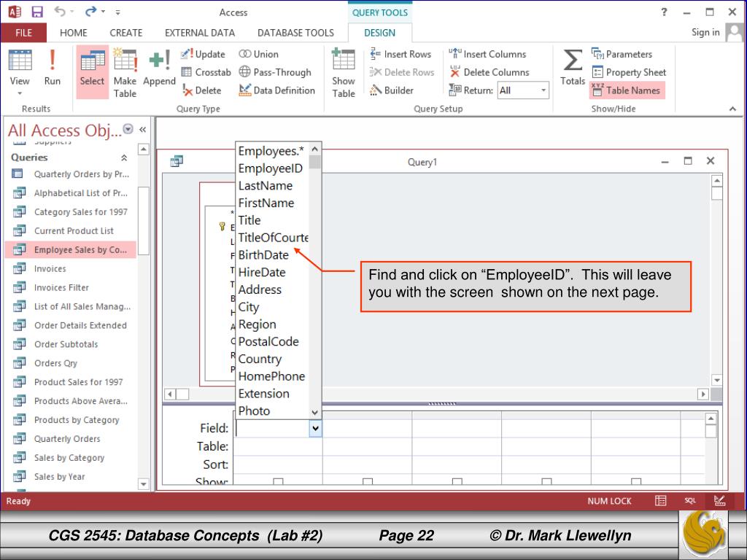747x560 pixels.
Task: Select HireDate in the field list
Action: tap(262, 273)
